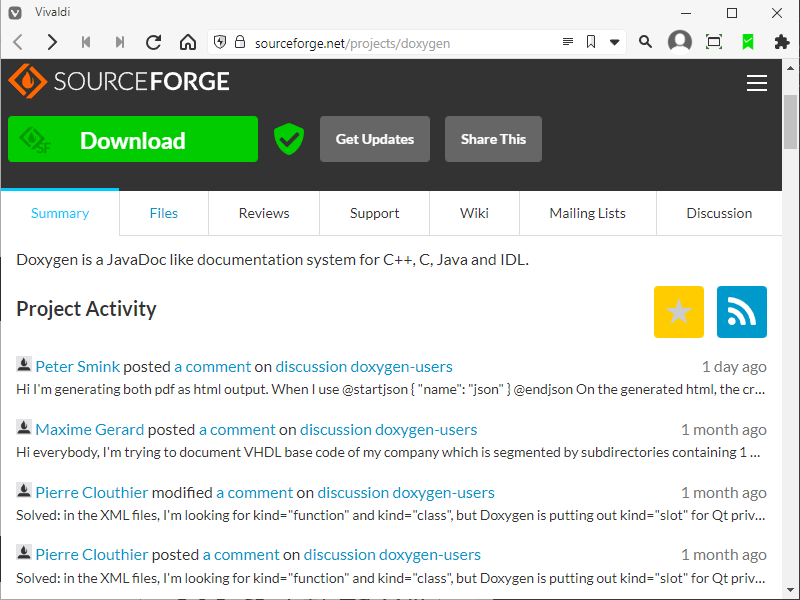Open the user profile avatar
800x600 pixels.
tap(680, 42)
